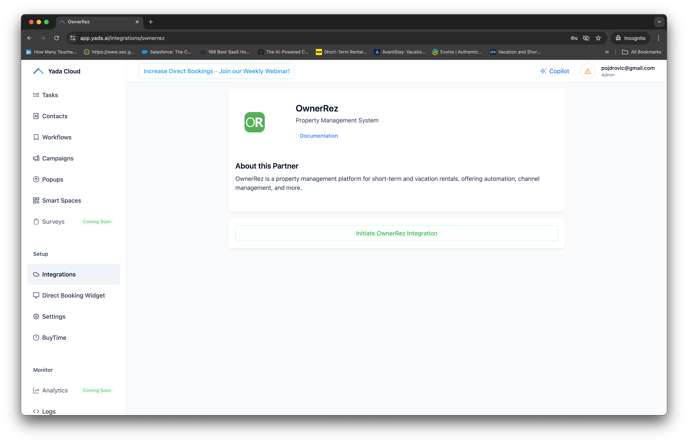Click the Surveys clipboard icon
Viewport: 688px width, 443px height.
36,222
